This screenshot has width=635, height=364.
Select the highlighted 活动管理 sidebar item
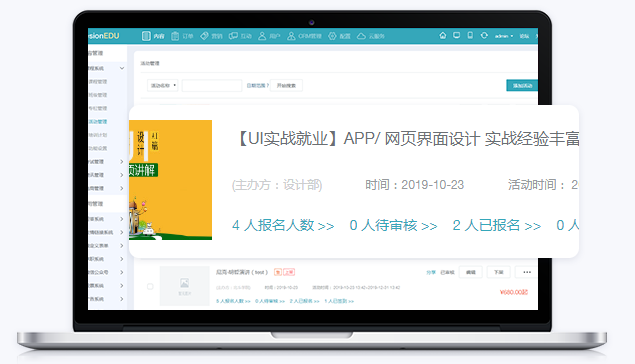98,121
